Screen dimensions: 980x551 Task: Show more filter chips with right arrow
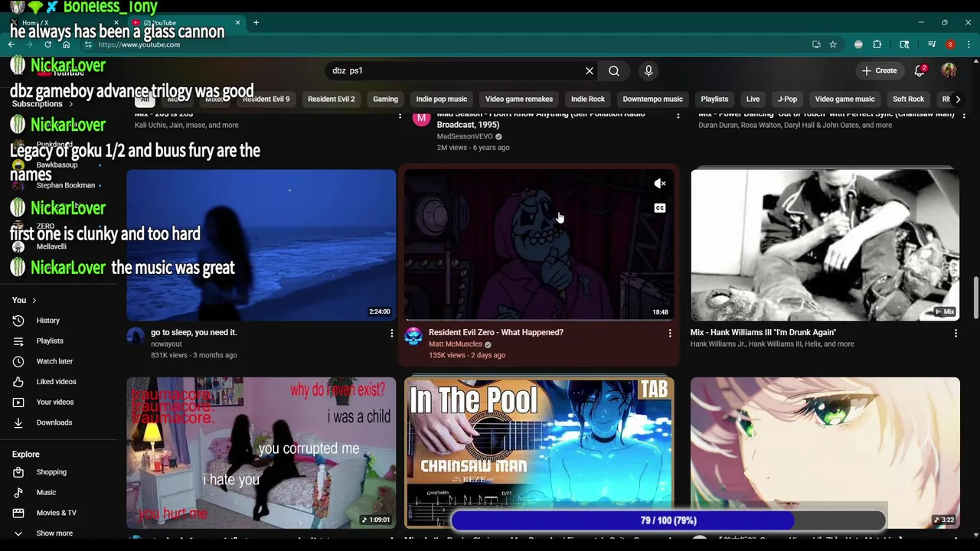click(x=957, y=99)
